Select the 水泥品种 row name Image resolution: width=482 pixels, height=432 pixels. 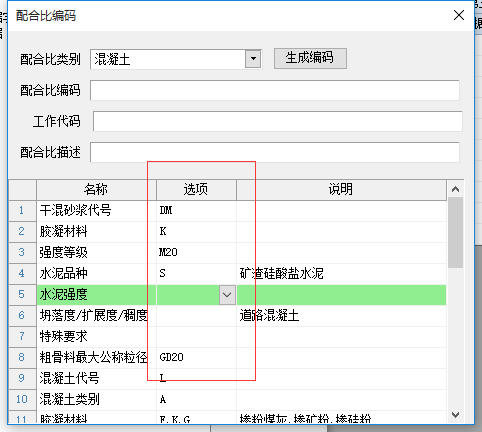coord(96,274)
